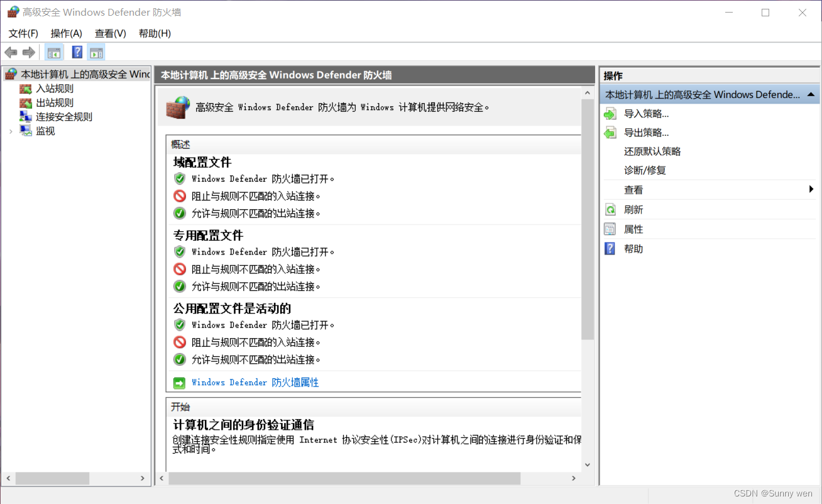Click the down arrow on the vertical scrollbar

(x=587, y=465)
